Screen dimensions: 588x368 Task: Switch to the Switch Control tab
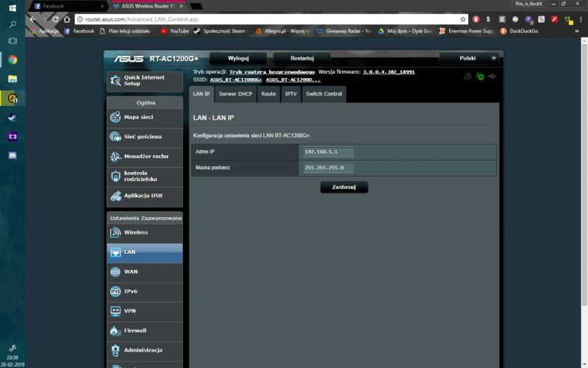coord(324,94)
